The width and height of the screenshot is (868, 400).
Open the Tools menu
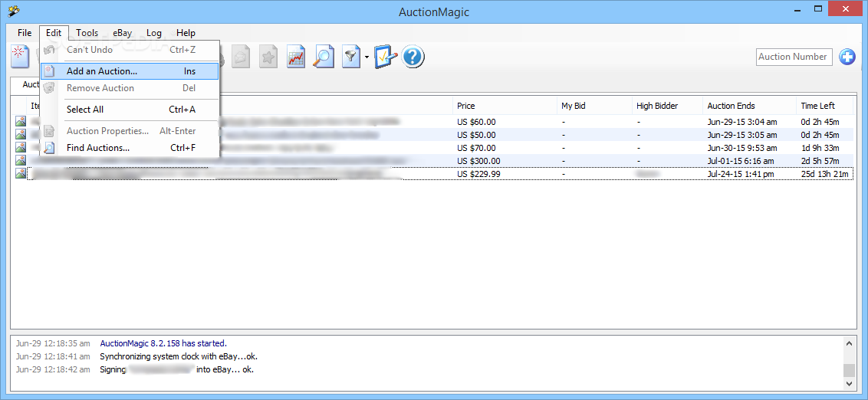pyautogui.click(x=87, y=33)
